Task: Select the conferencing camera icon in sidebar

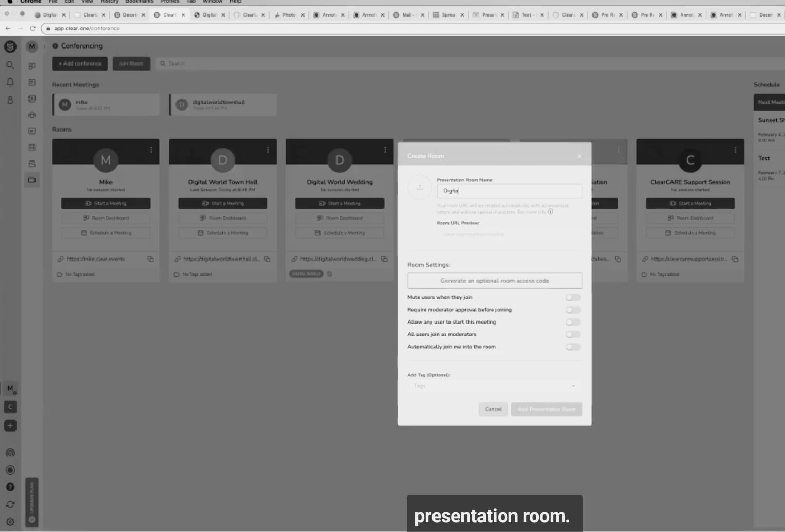Action: (32, 180)
